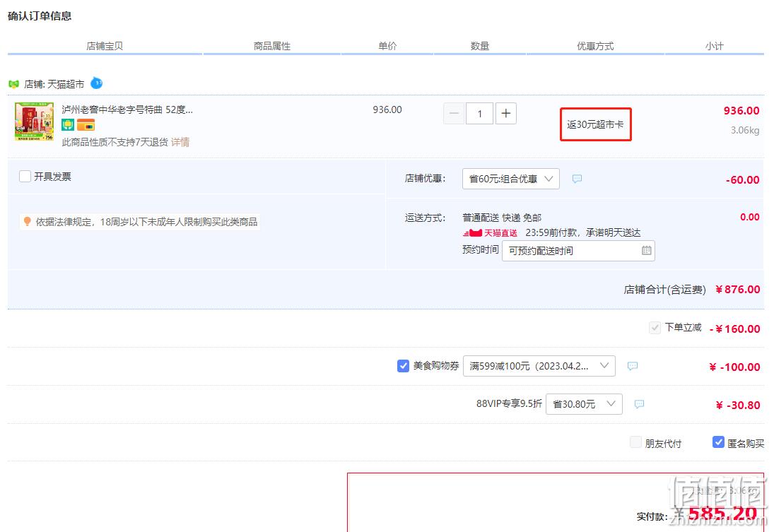
Task: Click the 小计 column header
Action: (715, 46)
